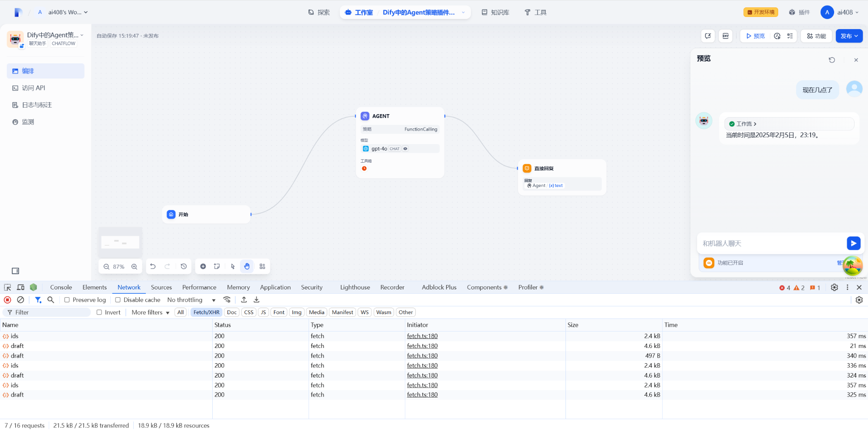Open network conditions wifi icon
868x430 pixels.
click(x=227, y=300)
